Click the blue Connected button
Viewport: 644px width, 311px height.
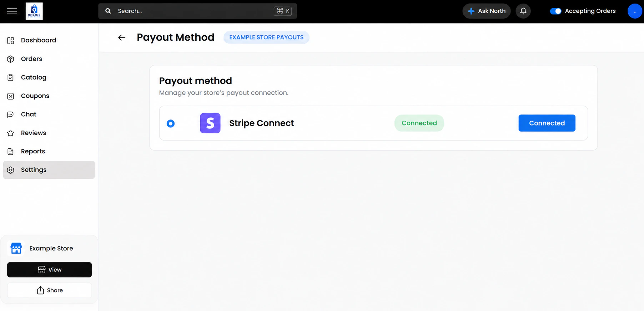click(547, 123)
